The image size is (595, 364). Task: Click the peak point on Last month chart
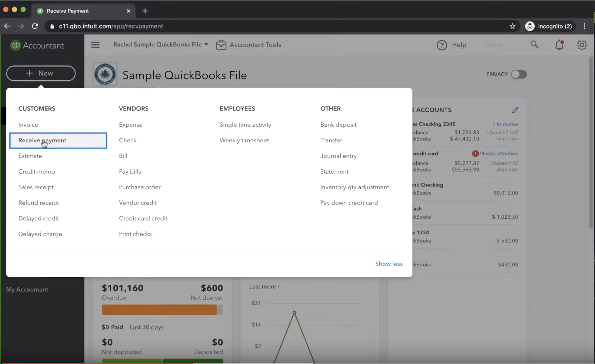[x=294, y=312]
